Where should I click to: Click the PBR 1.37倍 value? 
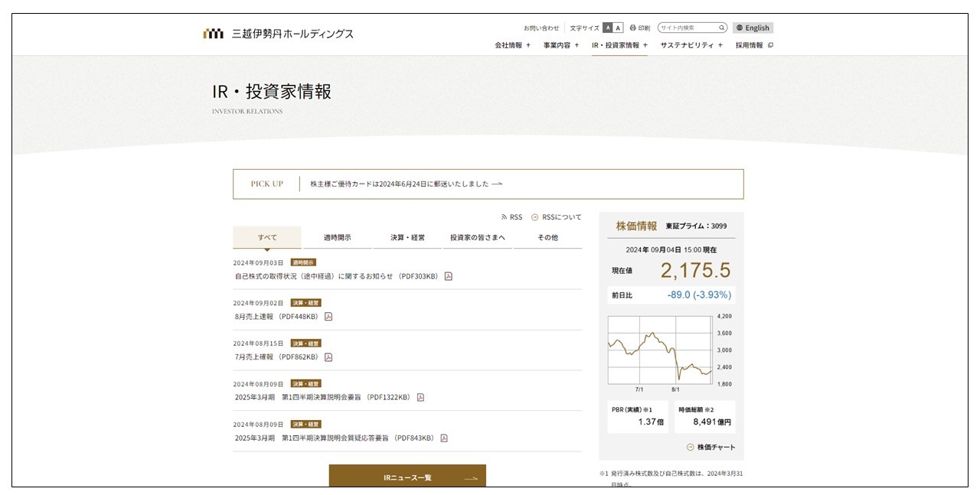[651, 422]
